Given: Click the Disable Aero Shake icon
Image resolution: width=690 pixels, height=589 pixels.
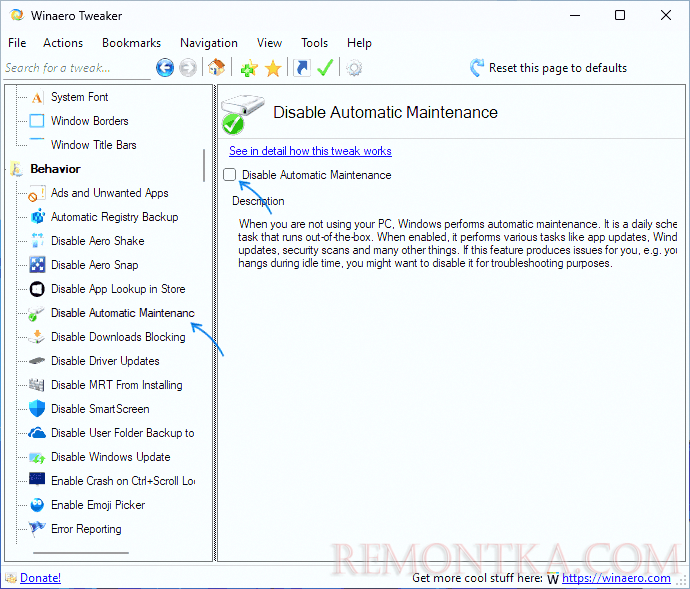Looking at the screenshot, I should [x=37, y=240].
